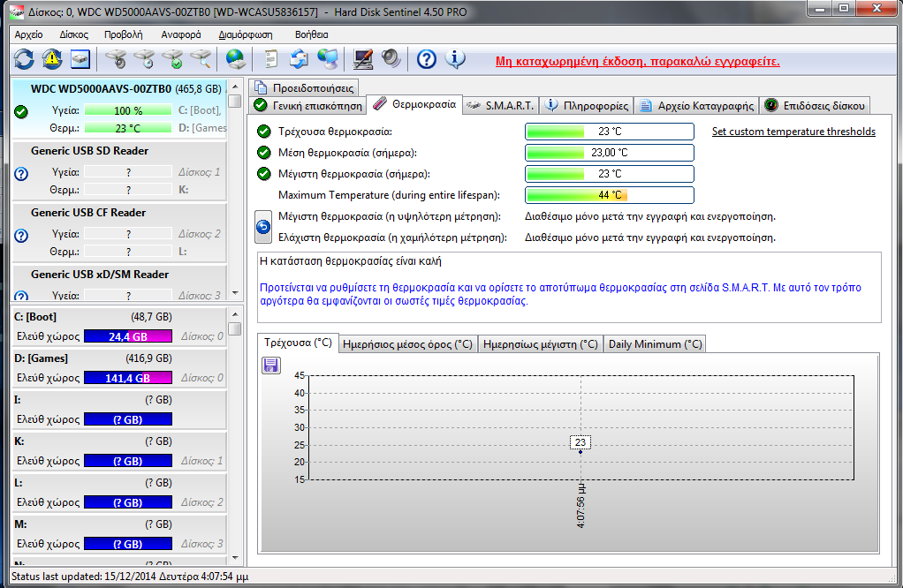
Task: Click the green status check of the WDC disk
Action: [21, 111]
